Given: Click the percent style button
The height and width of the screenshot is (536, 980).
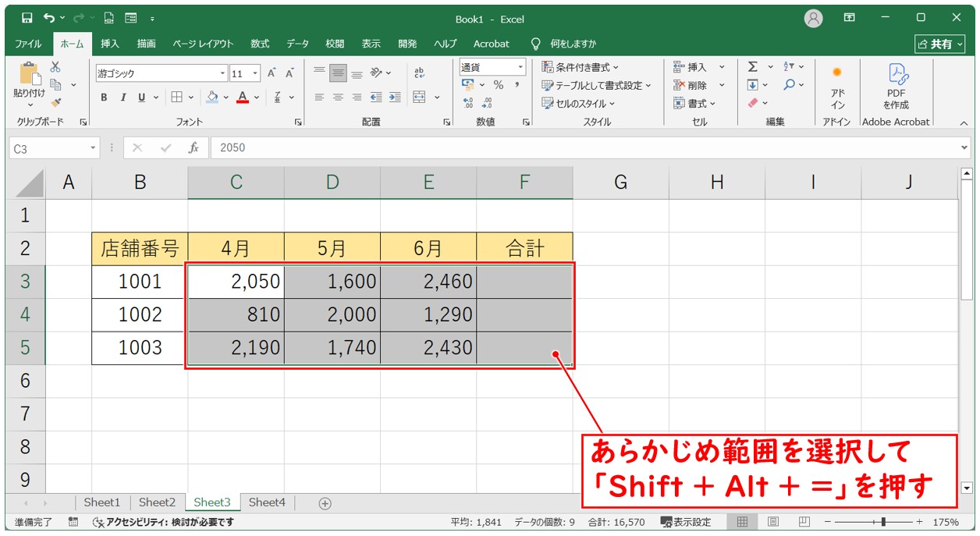Looking at the screenshot, I should [498, 85].
